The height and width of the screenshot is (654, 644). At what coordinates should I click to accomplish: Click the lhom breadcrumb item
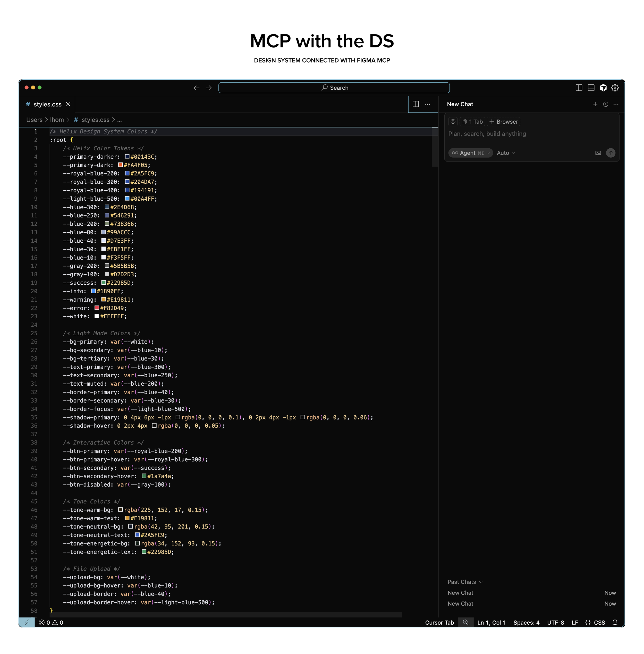pyautogui.click(x=57, y=120)
